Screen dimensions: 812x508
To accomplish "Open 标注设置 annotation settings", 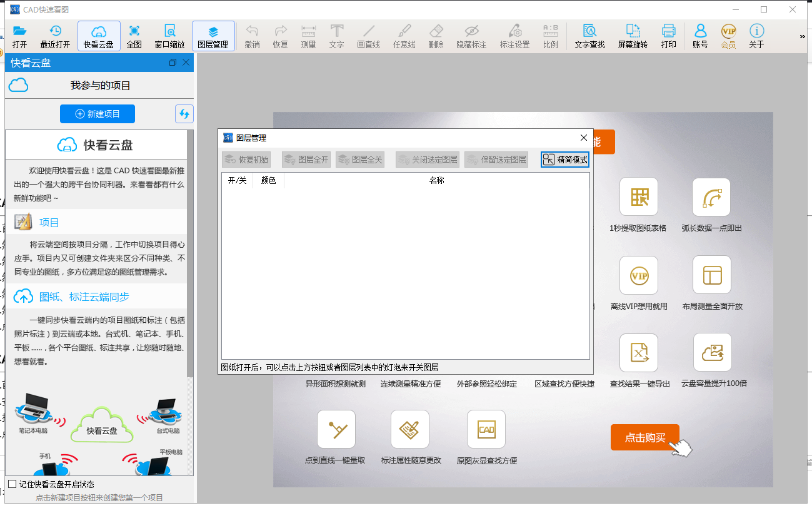I will point(514,36).
